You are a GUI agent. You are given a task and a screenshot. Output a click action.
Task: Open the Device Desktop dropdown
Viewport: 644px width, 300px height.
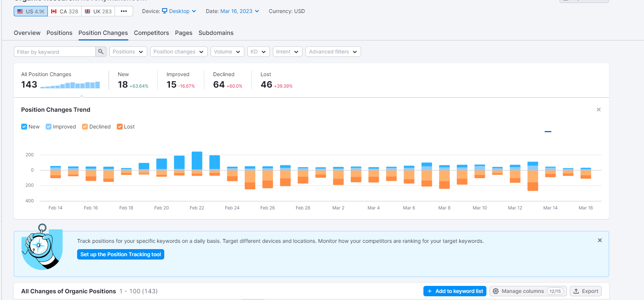[179, 11]
